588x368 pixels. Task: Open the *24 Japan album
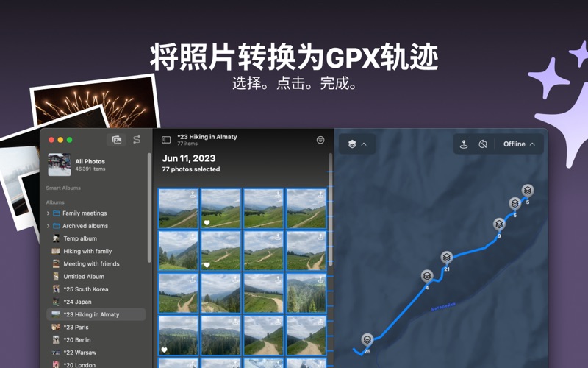click(x=96, y=302)
